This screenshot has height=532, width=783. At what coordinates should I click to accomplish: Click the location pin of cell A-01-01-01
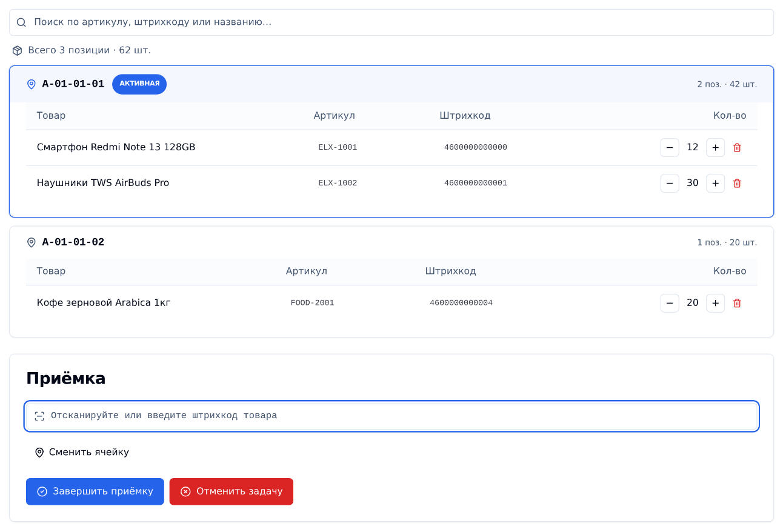tap(32, 84)
